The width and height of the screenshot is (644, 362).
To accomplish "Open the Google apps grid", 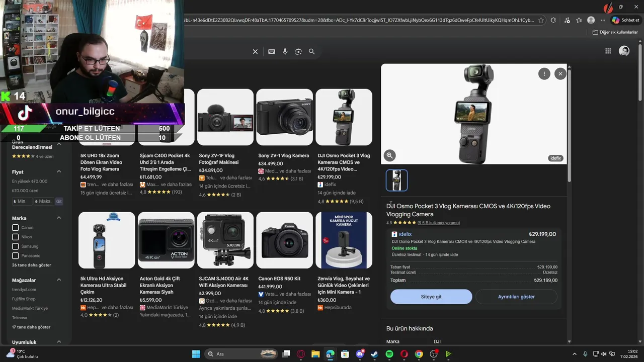I will click(x=608, y=51).
